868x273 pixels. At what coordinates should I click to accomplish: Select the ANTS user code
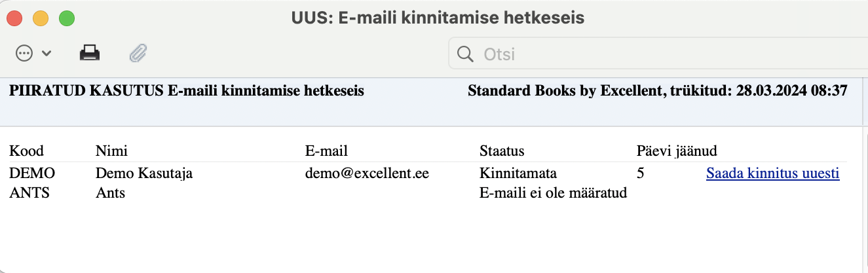pyautogui.click(x=29, y=193)
